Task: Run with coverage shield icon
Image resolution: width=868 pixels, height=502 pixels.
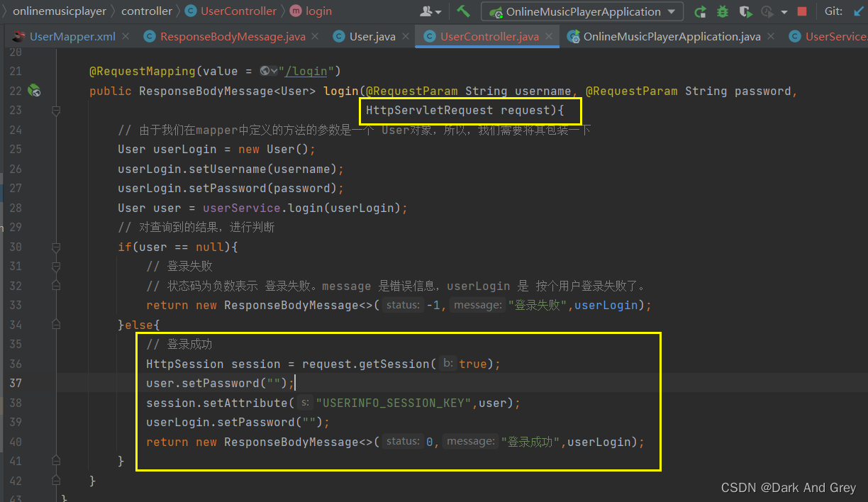Action: [x=745, y=11]
